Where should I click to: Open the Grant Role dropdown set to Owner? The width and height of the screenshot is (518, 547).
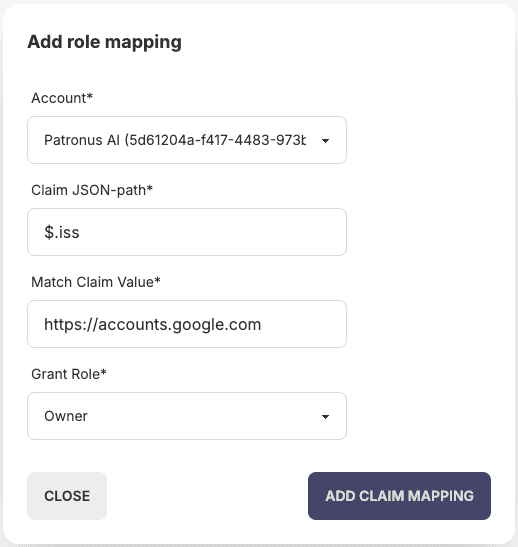coord(187,416)
